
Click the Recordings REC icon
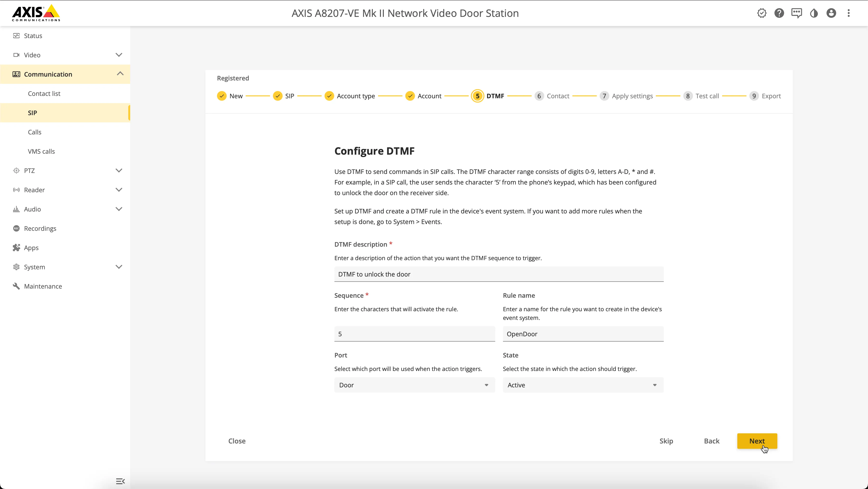click(16, 228)
